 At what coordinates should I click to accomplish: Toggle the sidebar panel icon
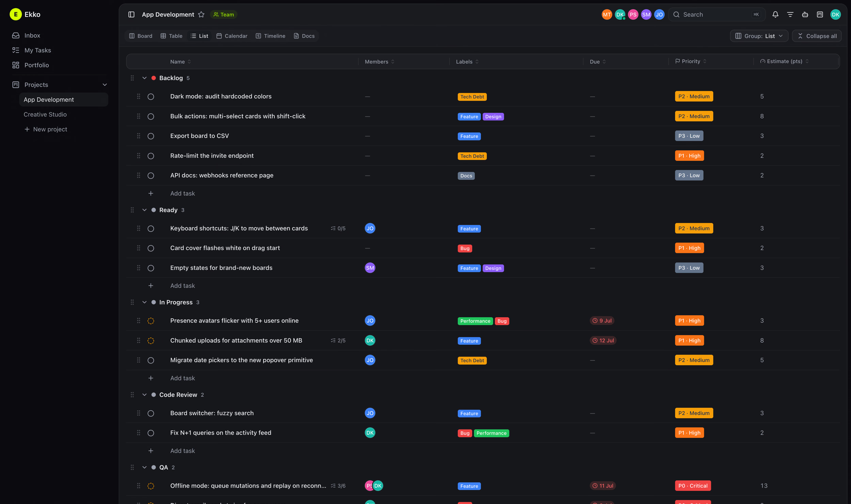pyautogui.click(x=131, y=14)
